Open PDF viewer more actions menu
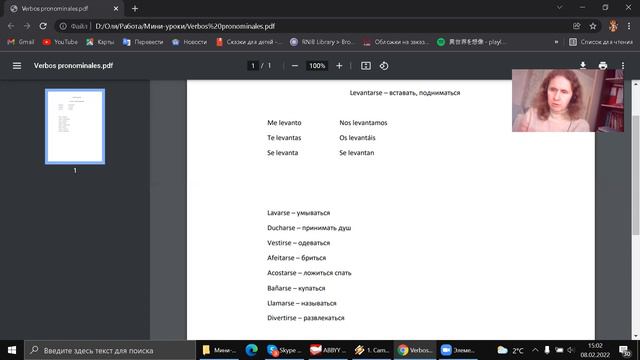 click(623, 66)
